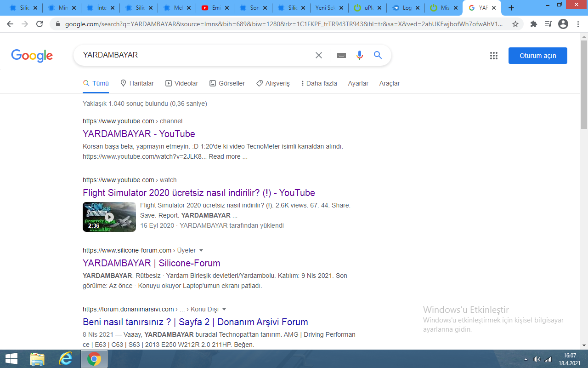Click the padlock site info icon
Image resolution: width=588 pixels, height=368 pixels.
pyautogui.click(x=58, y=24)
